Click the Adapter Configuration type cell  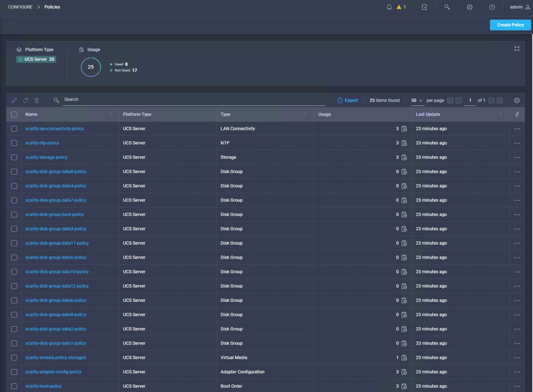coord(242,372)
